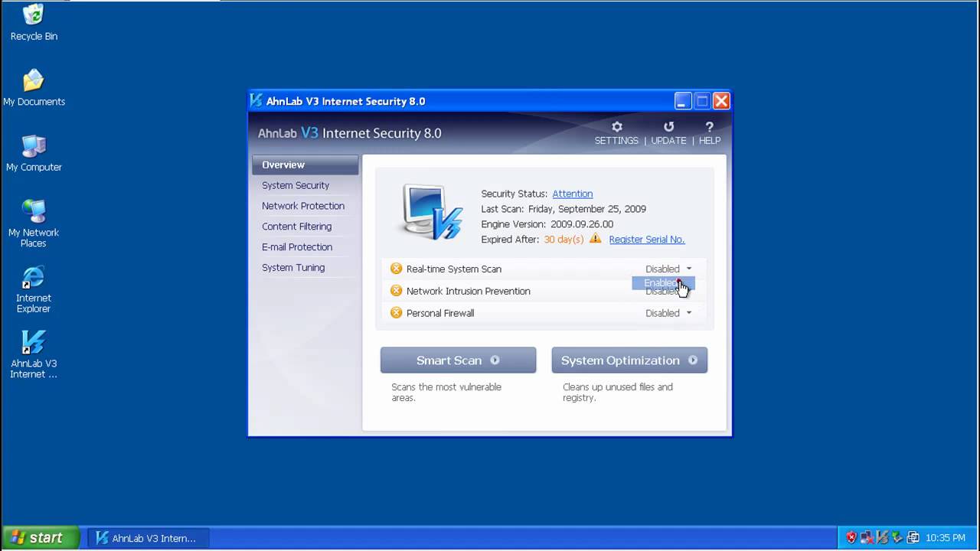This screenshot has height=551, width=980.
Task: Click the Network Intrusion Prevention warning icon
Action: pyautogui.click(x=396, y=291)
